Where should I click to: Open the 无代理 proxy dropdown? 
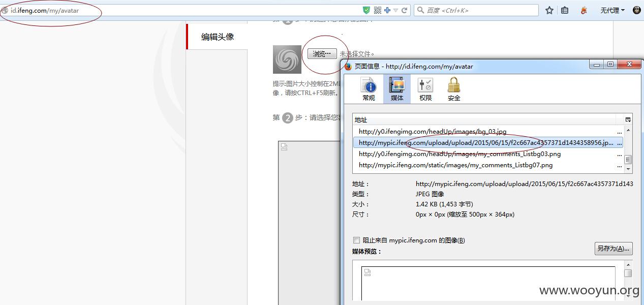pyautogui.click(x=612, y=10)
